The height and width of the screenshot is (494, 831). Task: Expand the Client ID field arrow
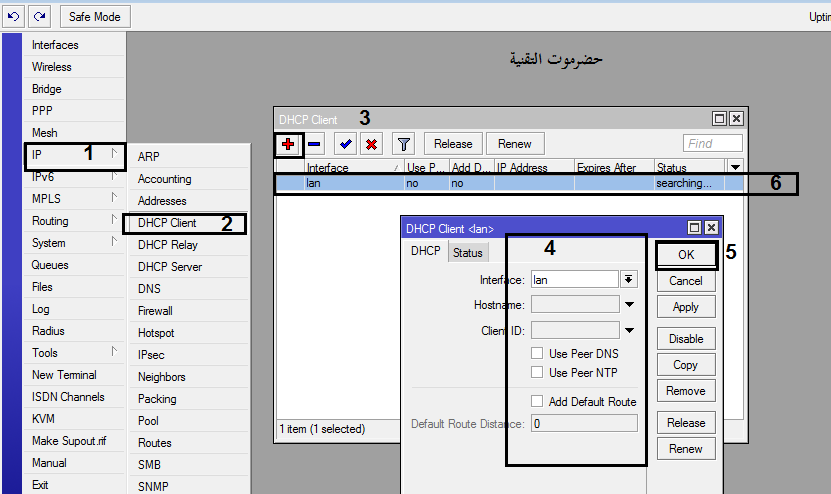[630, 330]
